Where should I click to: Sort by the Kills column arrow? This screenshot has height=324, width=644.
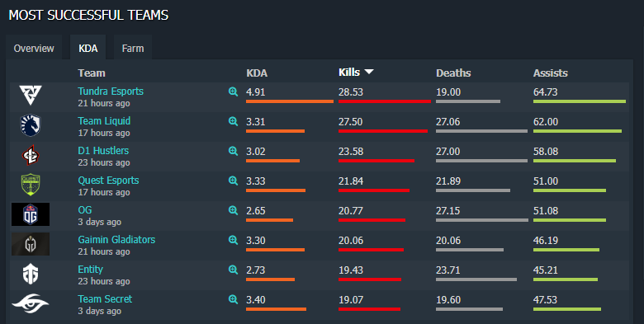coord(369,73)
